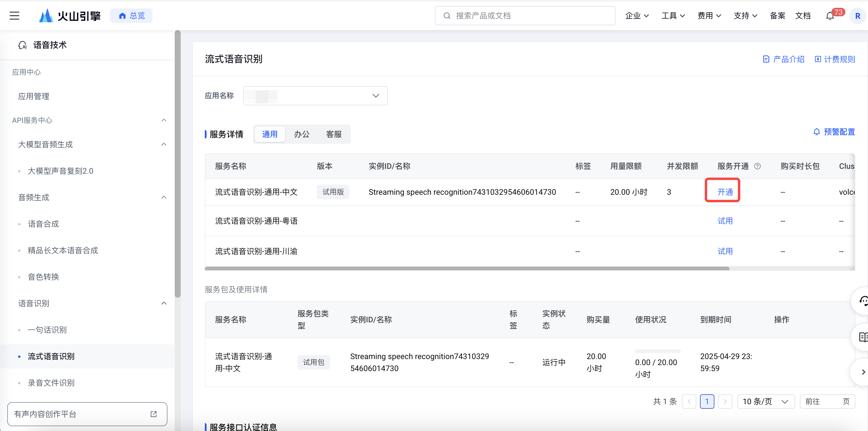Click the 语音技术 headset icon

pyautogui.click(x=22, y=45)
